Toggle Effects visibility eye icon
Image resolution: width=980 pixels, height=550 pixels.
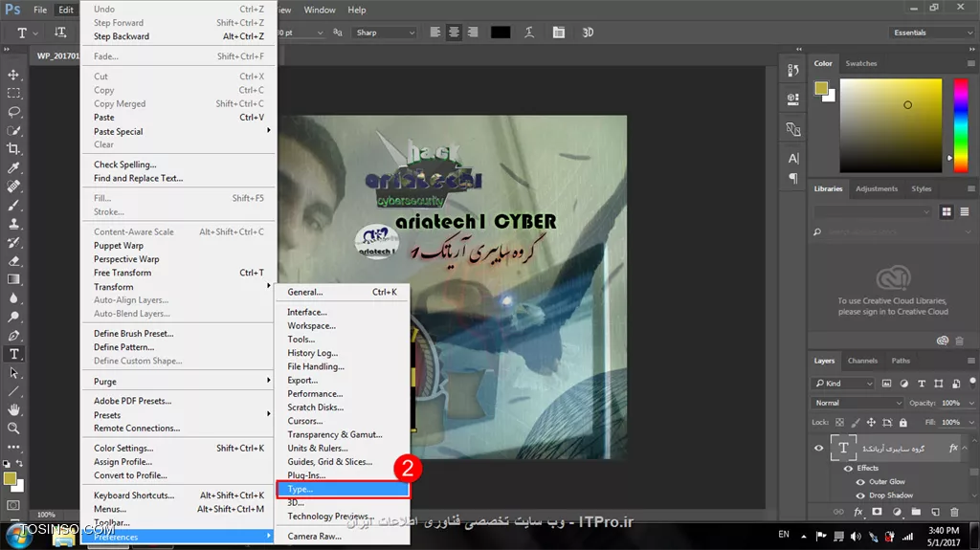[848, 468]
